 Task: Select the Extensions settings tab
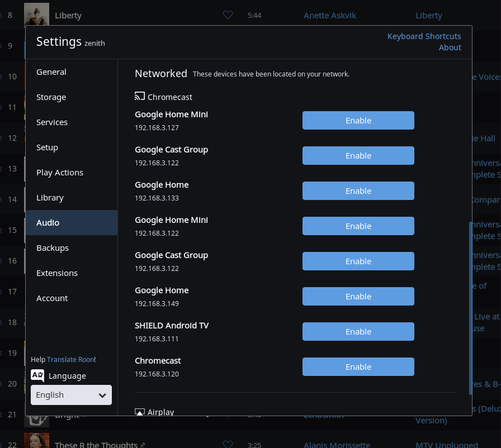tap(57, 273)
